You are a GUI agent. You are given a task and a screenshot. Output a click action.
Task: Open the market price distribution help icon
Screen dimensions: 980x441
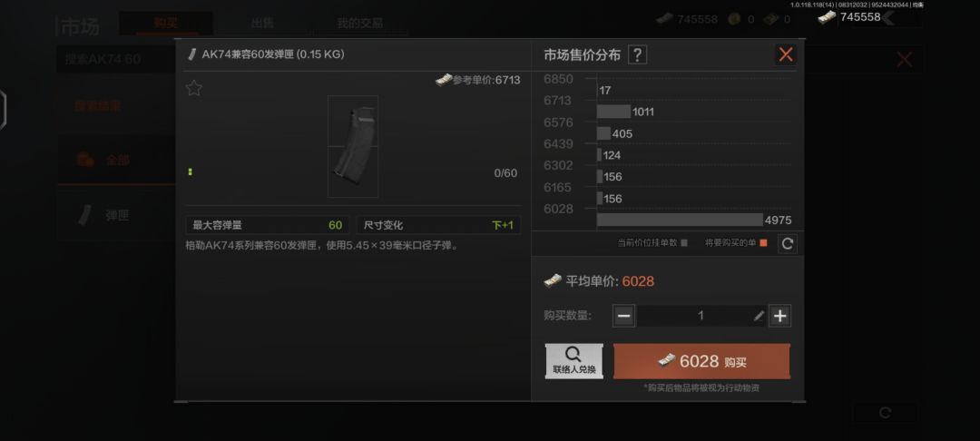tap(637, 55)
